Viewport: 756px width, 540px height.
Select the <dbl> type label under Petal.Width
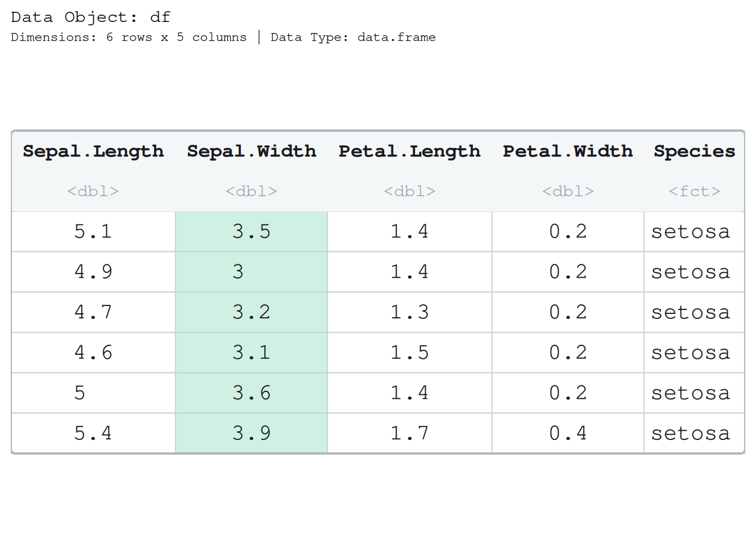click(x=568, y=191)
